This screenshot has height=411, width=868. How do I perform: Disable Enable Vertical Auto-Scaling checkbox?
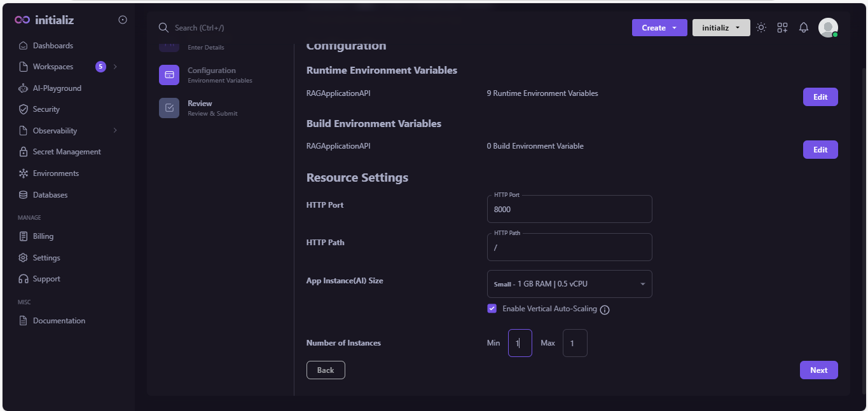492,308
